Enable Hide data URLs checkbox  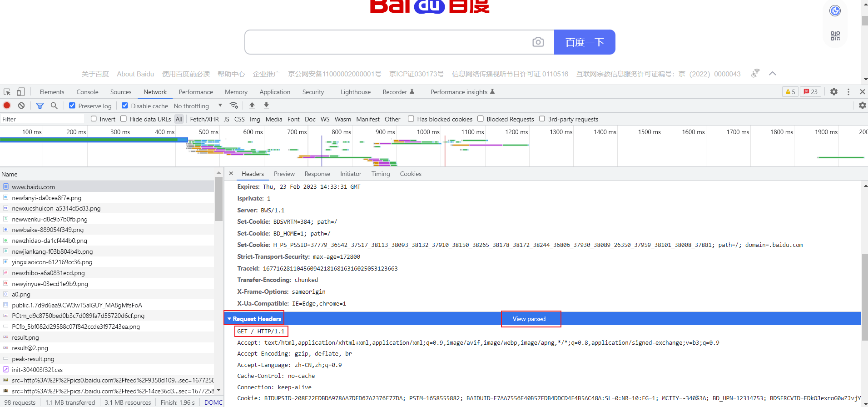tap(124, 119)
